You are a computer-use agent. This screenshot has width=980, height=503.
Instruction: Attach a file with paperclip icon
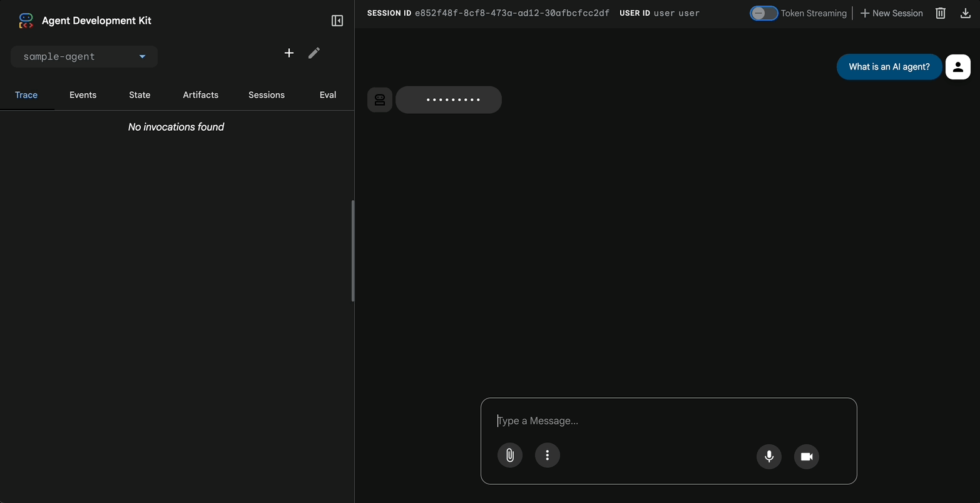coord(510,455)
